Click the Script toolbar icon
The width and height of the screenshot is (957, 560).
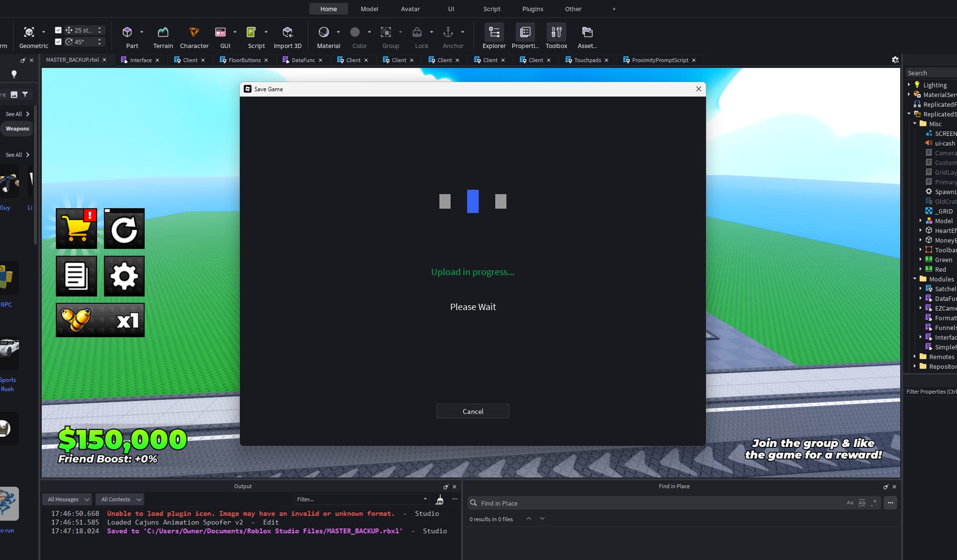pyautogui.click(x=251, y=32)
